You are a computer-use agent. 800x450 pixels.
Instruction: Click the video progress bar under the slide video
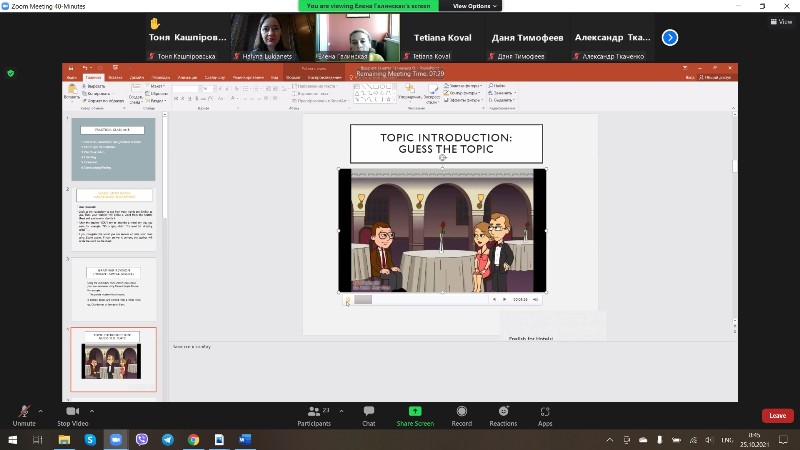click(x=420, y=299)
